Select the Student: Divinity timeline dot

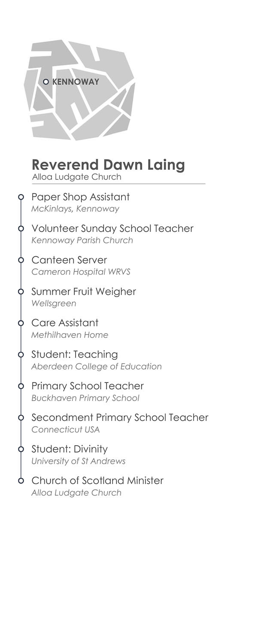click(x=21, y=449)
